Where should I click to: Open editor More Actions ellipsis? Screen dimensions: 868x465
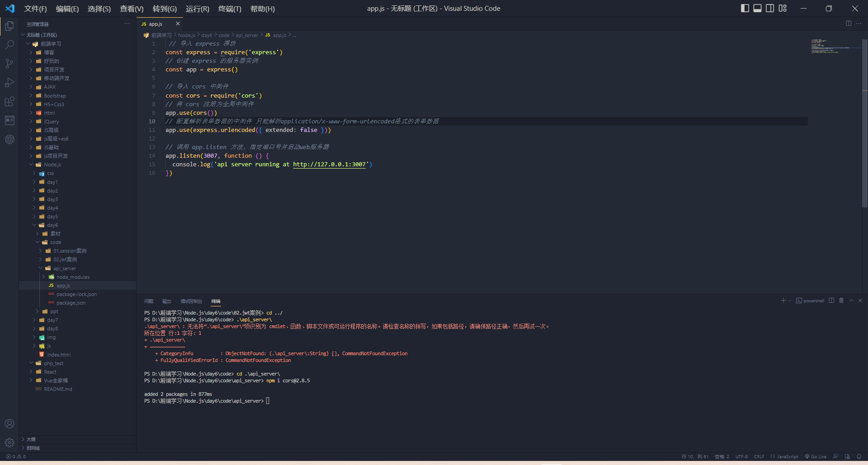pos(859,23)
